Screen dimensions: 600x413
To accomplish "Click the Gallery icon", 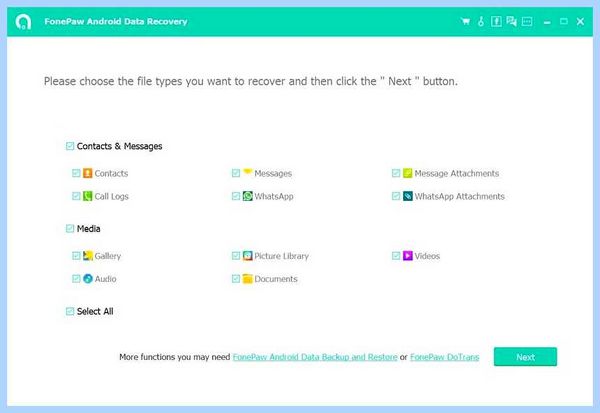I will [x=88, y=256].
